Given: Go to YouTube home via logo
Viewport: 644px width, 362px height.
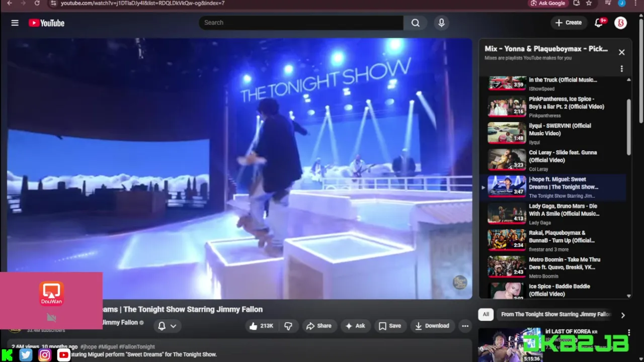Looking at the screenshot, I should 46,23.
